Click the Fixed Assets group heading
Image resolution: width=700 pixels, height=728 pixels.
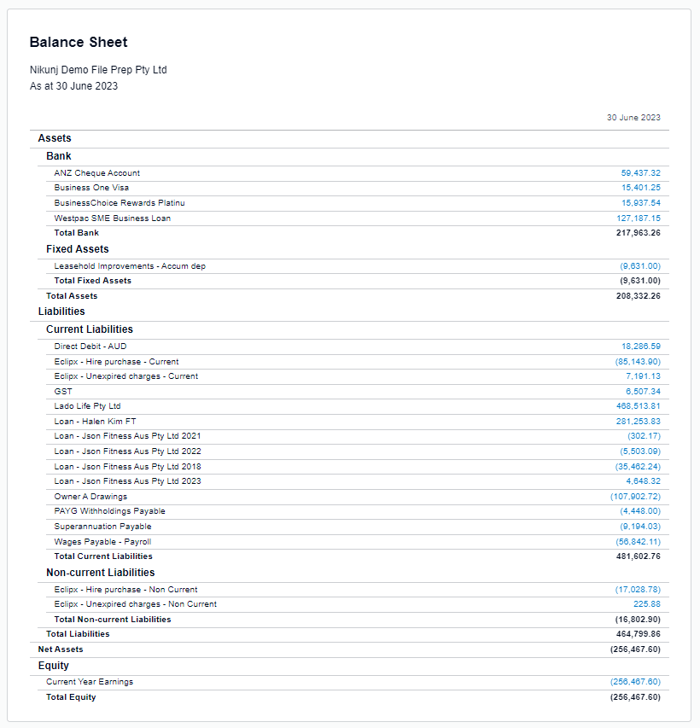pyautogui.click(x=78, y=249)
